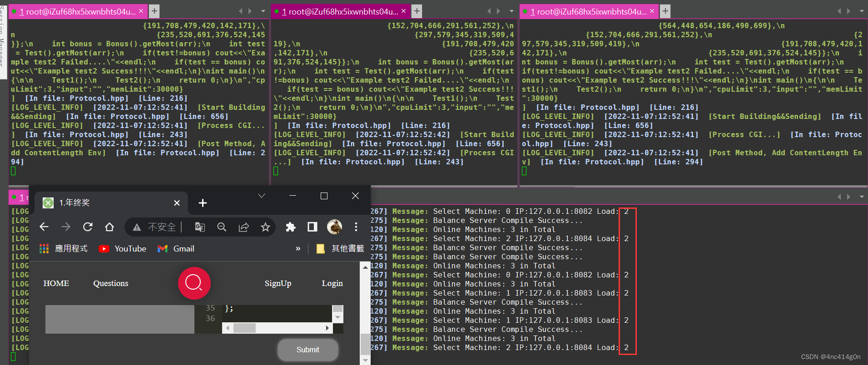Open Chrome tab search chevron
The height and width of the screenshot is (365, 868).
[262, 196]
